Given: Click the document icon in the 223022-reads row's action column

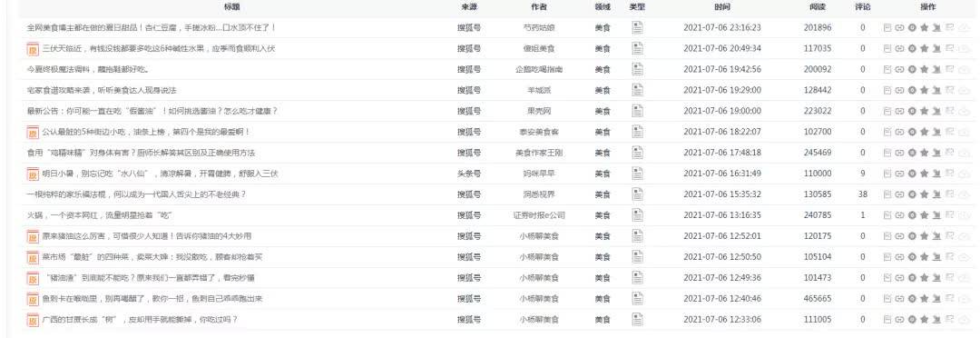Looking at the screenshot, I should click(887, 111).
